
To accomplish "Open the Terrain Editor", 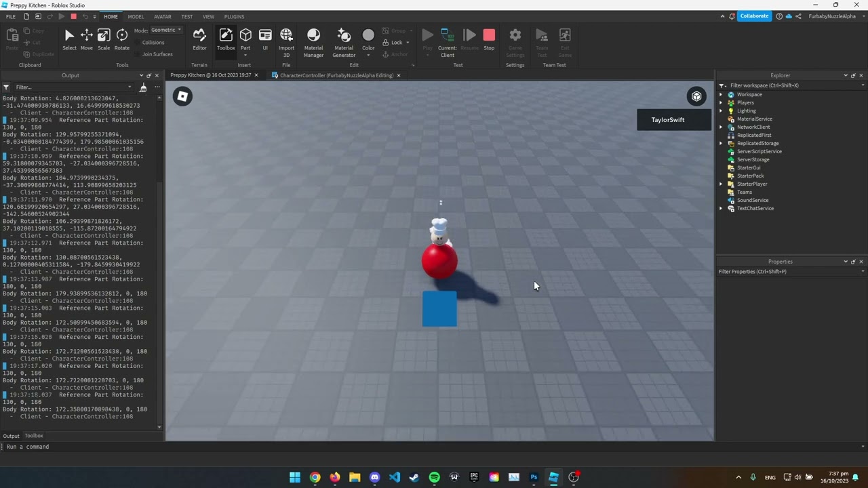I will (x=199, y=39).
